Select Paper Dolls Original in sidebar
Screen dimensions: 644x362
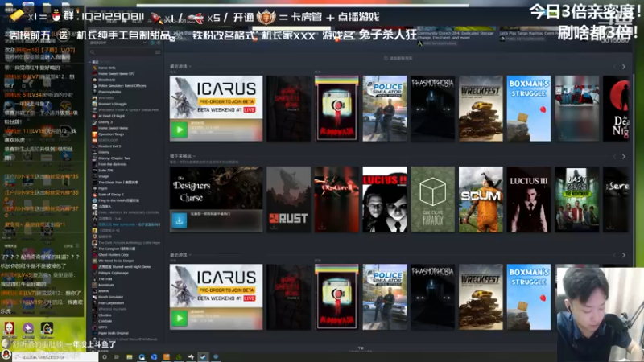(114, 333)
